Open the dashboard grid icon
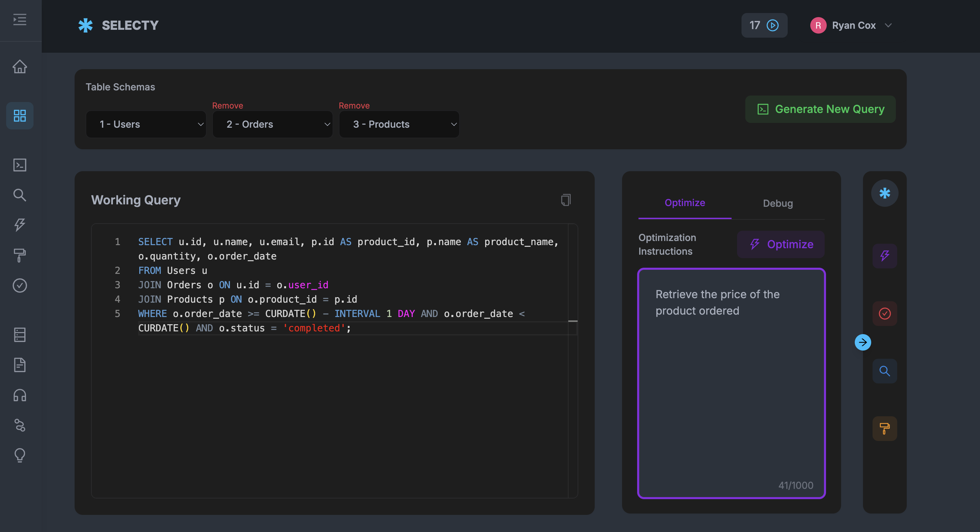The height and width of the screenshot is (532, 980). tap(20, 116)
